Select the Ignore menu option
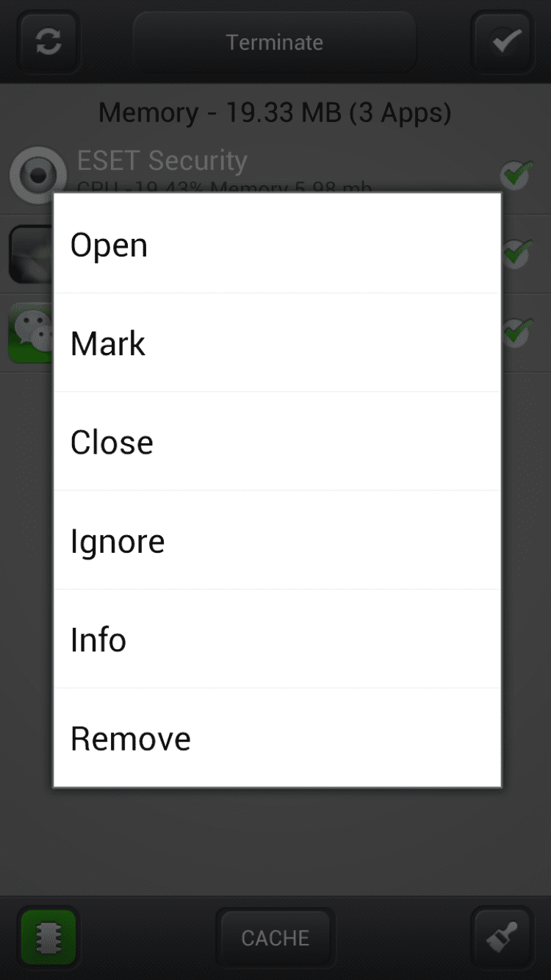This screenshot has width=551, height=980. click(x=278, y=540)
